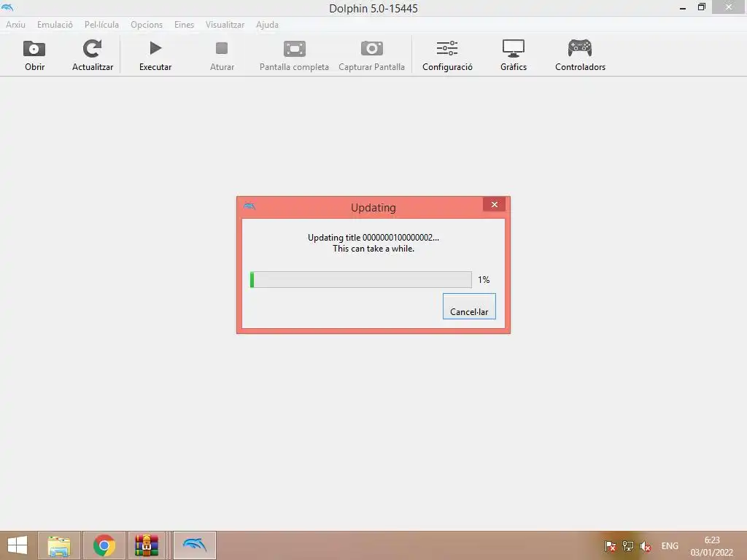The height and width of the screenshot is (560, 747).
Task: Open the Emulació menu
Action: tap(55, 25)
